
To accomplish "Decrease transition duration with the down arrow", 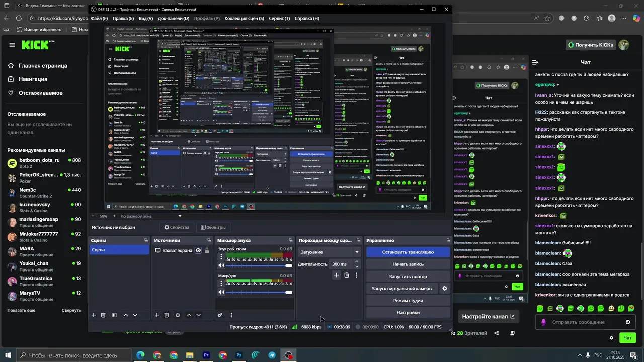I will tap(357, 267).
